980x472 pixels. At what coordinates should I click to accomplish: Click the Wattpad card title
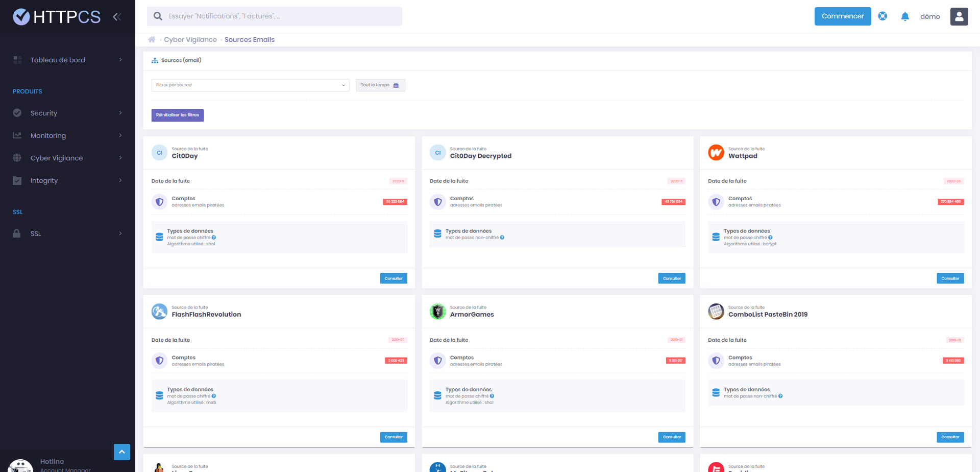(743, 156)
